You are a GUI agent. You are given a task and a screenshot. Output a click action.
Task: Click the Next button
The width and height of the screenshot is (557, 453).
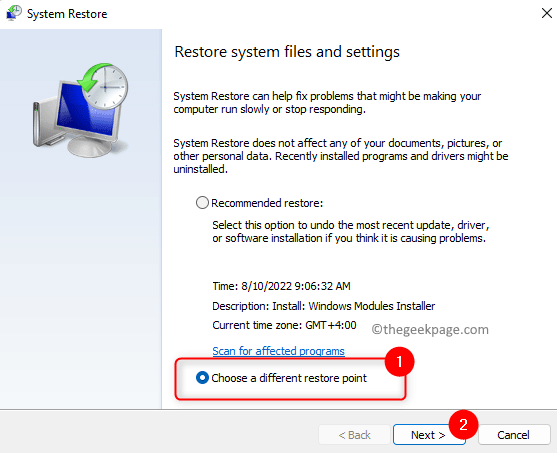(428, 435)
